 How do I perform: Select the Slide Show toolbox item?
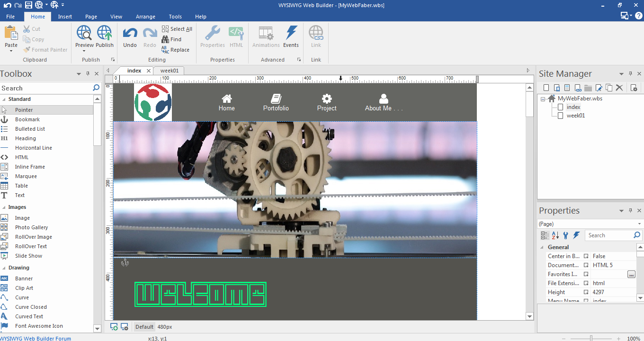28,256
